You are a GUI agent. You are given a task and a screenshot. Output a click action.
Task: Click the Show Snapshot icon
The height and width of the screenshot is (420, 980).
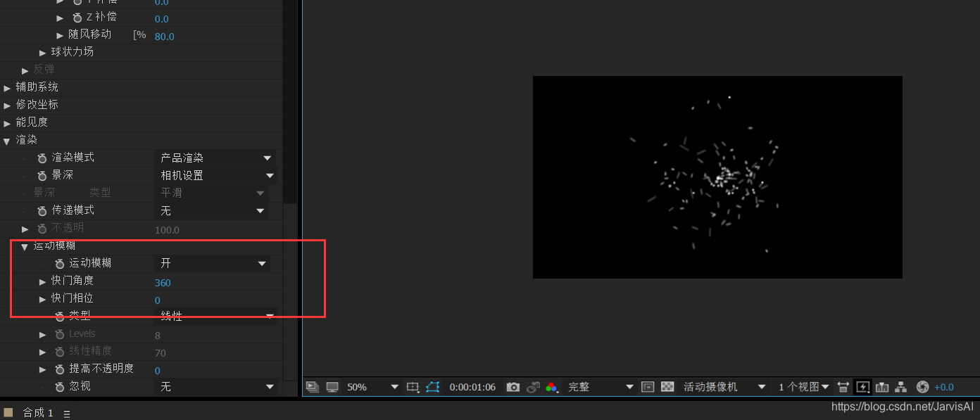coord(533,387)
